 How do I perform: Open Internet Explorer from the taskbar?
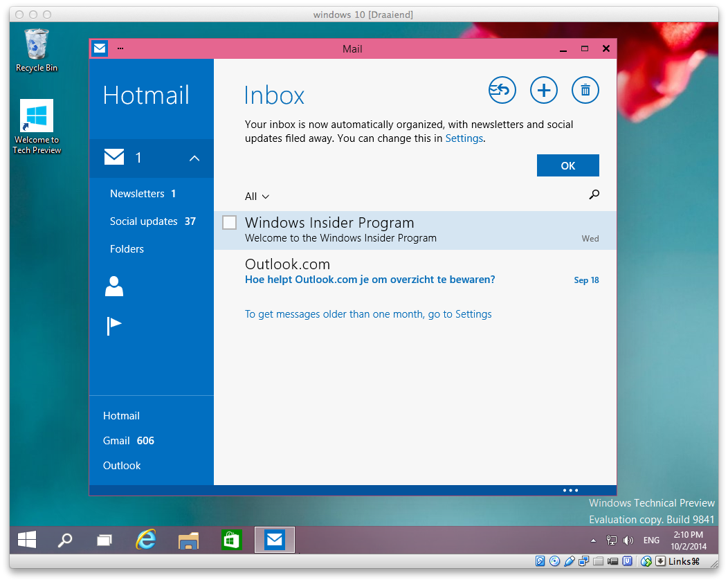[x=146, y=540]
